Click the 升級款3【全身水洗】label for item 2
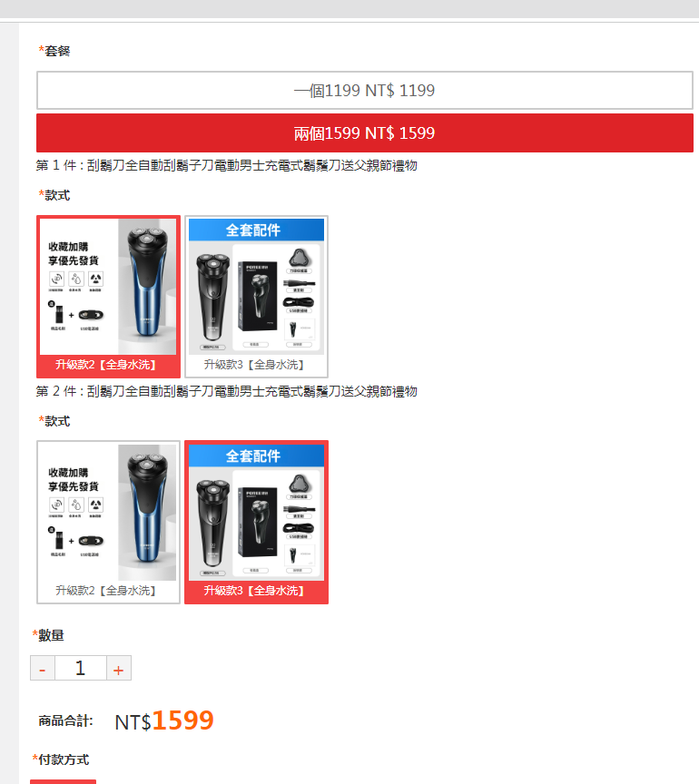This screenshot has width=699, height=784. coord(253,591)
